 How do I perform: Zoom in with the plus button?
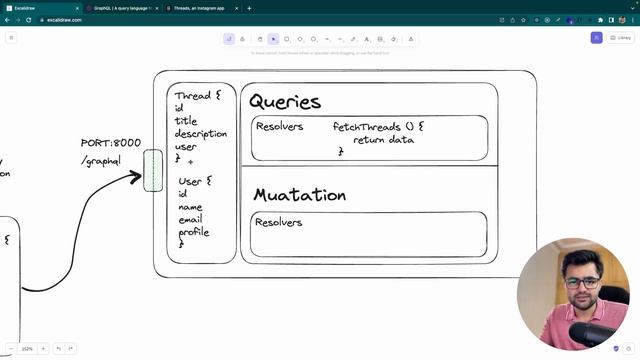coord(43,349)
